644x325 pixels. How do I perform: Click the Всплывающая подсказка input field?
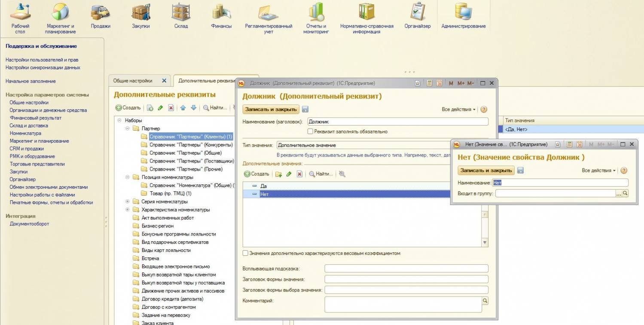coord(406,269)
